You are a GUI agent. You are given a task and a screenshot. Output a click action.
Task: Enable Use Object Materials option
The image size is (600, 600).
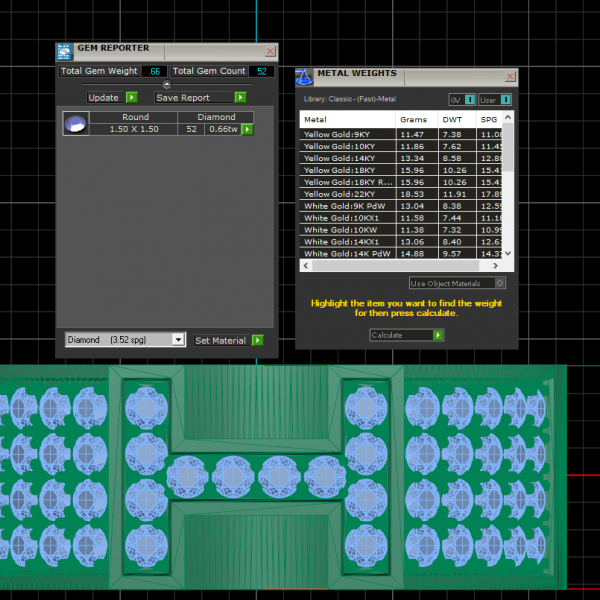[x=500, y=283]
